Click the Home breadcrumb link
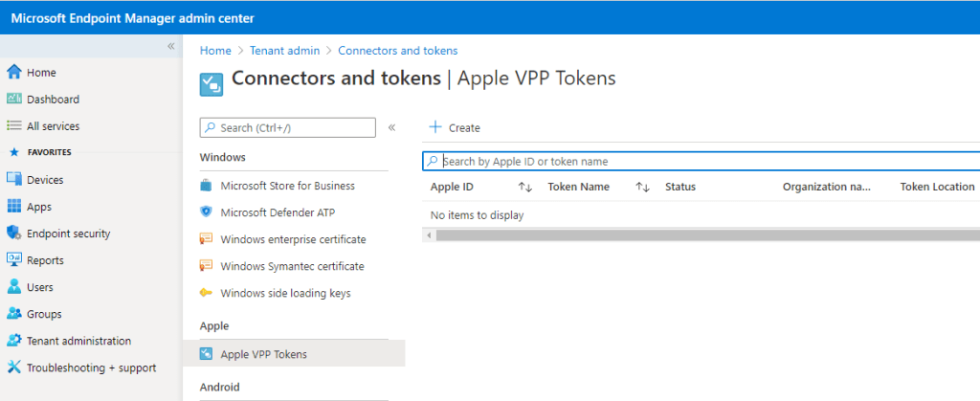The image size is (980, 401). point(215,51)
